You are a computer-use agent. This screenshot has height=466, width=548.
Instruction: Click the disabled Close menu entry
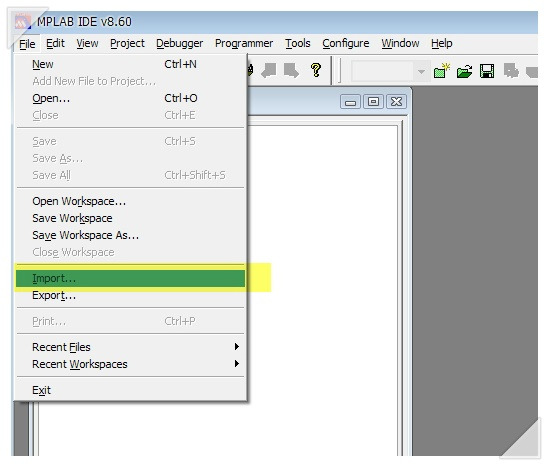(x=130, y=115)
